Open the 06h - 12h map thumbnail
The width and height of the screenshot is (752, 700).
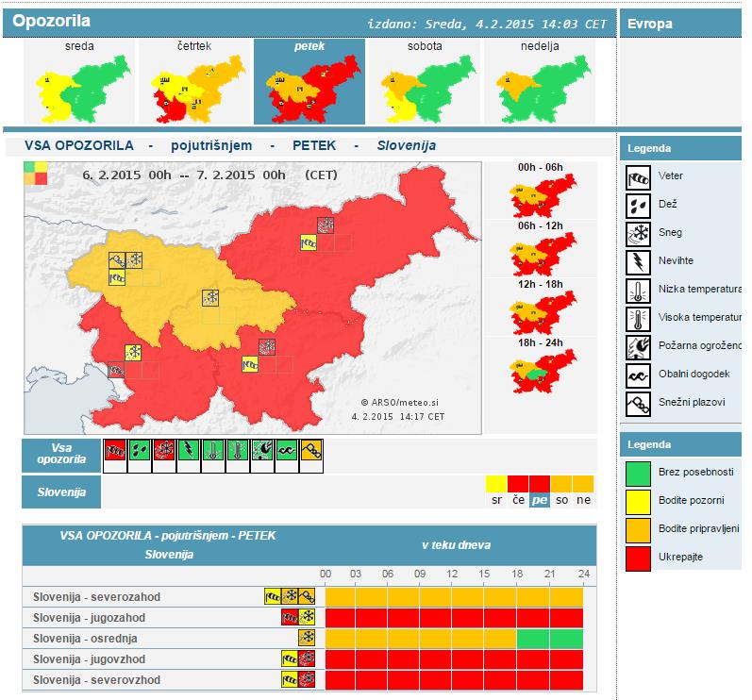coord(540,247)
